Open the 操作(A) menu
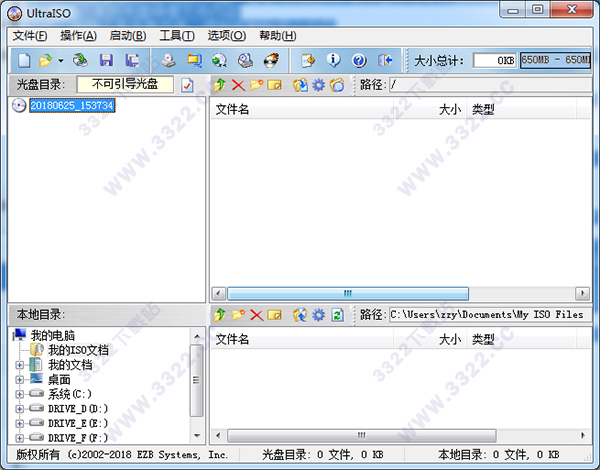600x470 pixels. coord(78,36)
